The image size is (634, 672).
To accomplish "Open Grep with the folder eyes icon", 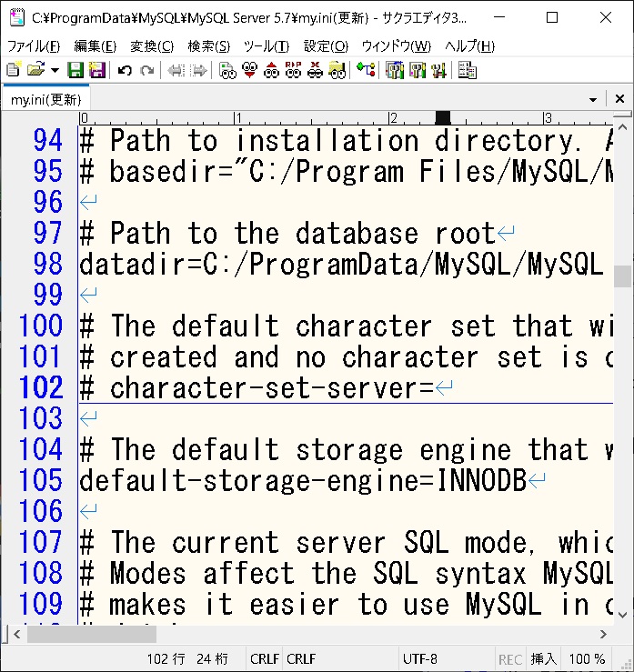I will tap(337, 70).
